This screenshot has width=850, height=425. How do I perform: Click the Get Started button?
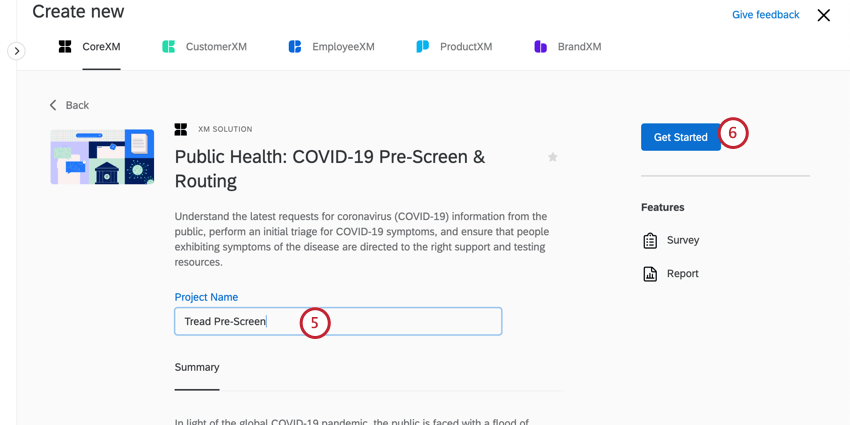(x=680, y=137)
